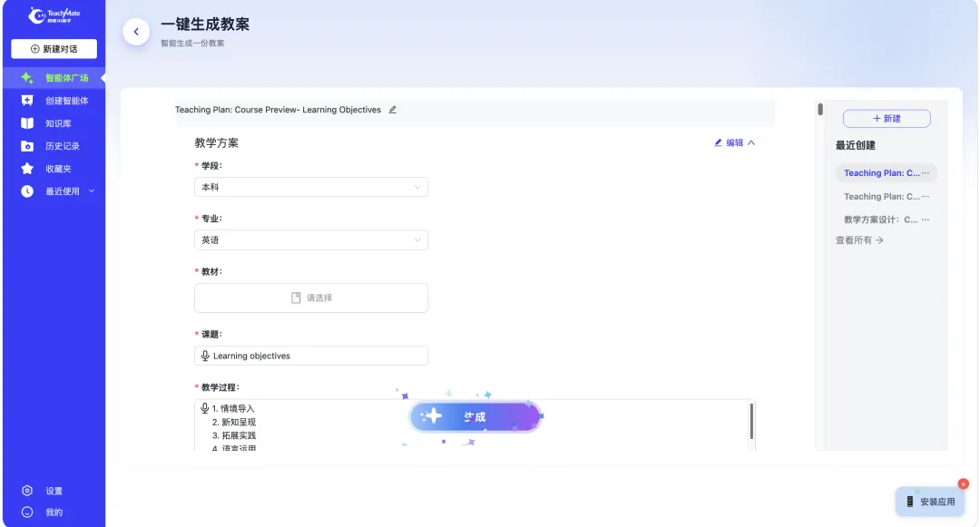Click the microphone icon in the 教学过程 box
This screenshot has width=980, height=527.
point(204,408)
